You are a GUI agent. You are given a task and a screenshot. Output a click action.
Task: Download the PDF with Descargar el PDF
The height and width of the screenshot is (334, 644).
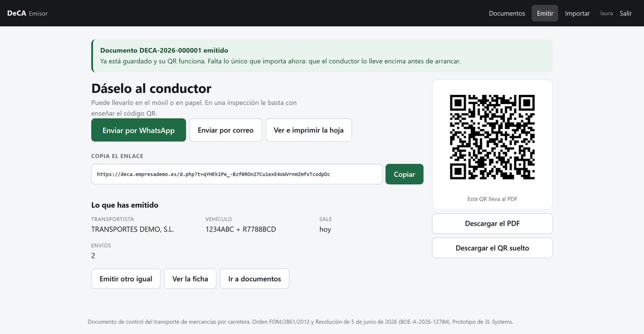coord(492,224)
